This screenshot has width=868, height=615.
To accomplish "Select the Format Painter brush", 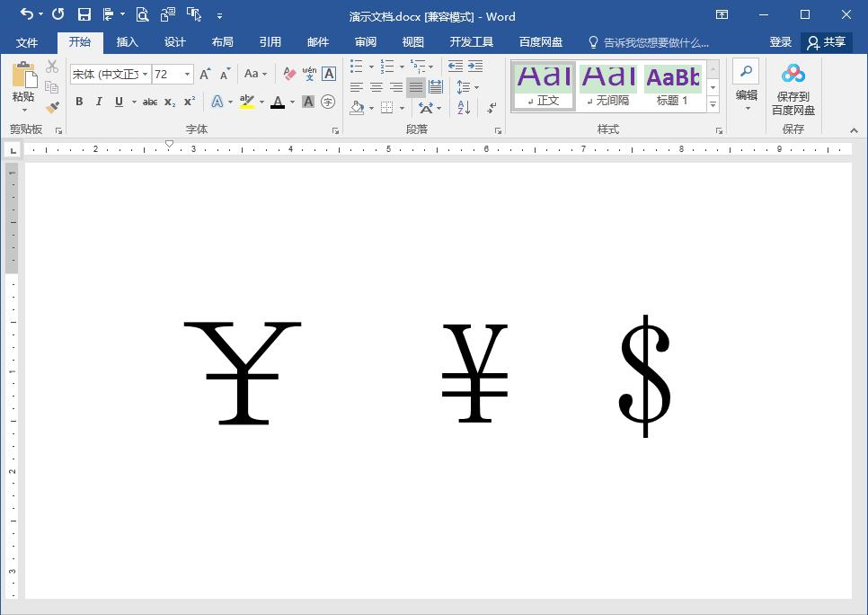I will pos(52,107).
